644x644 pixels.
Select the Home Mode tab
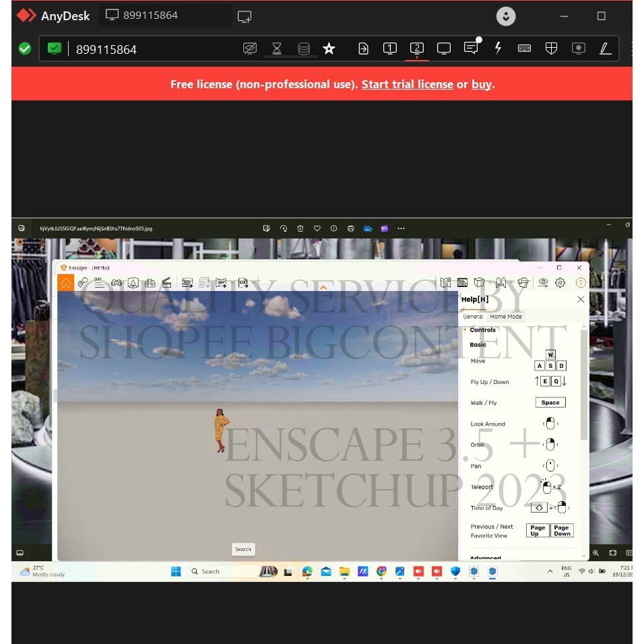coord(505,317)
